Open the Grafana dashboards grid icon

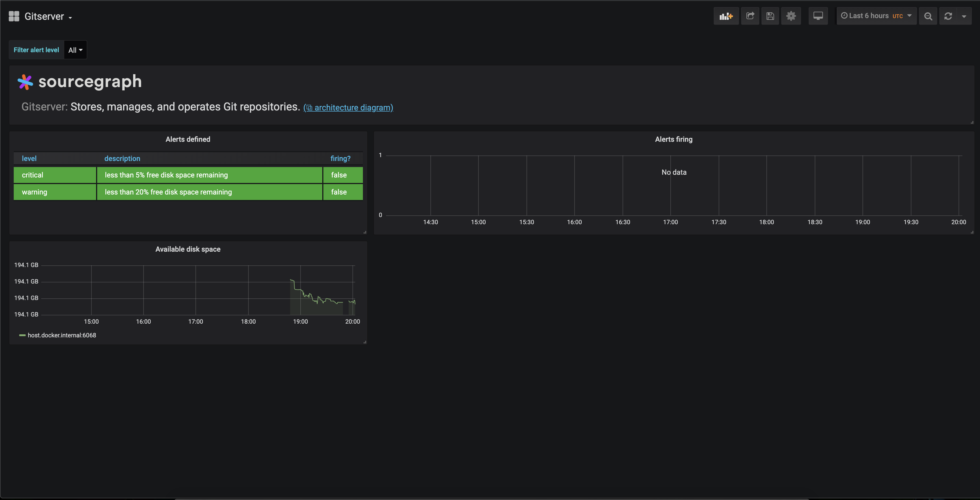[14, 16]
